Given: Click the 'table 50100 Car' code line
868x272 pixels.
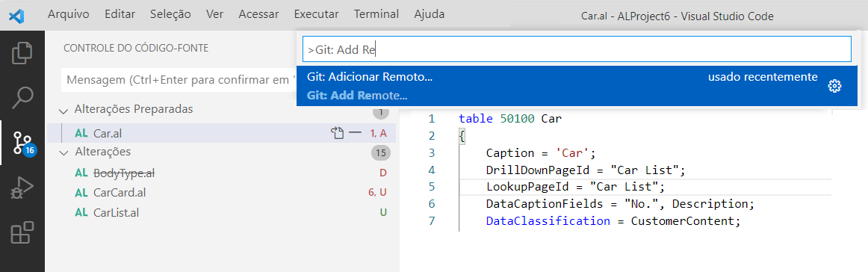Looking at the screenshot, I should (510, 119).
